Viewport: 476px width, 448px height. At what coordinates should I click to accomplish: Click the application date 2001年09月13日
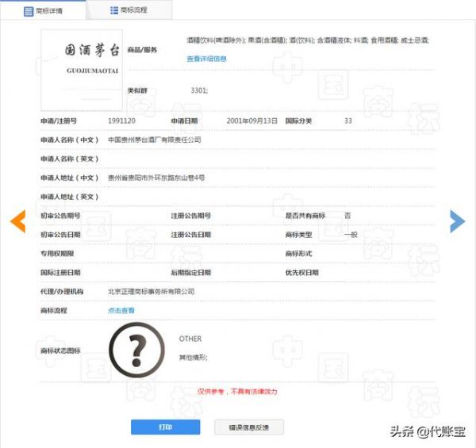(251, 121)
